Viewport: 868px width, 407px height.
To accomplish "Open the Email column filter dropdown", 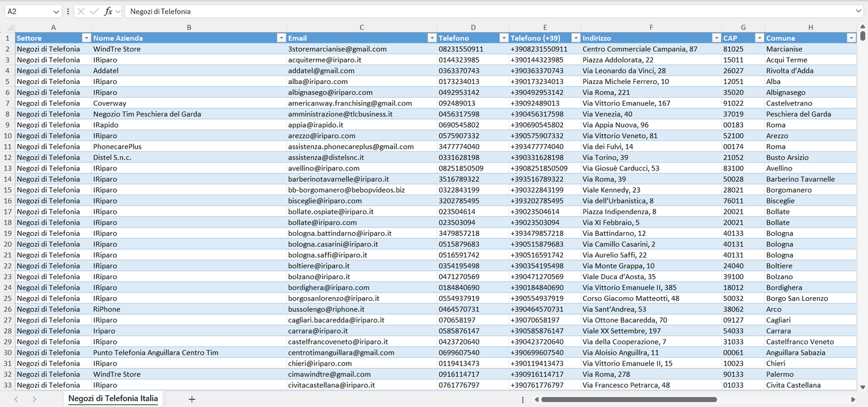I will click(x=431, y=38).
